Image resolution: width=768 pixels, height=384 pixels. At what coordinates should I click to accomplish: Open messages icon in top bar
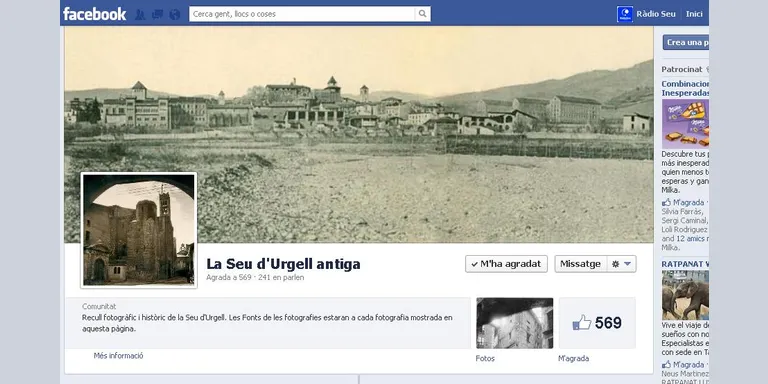[157, 14]
